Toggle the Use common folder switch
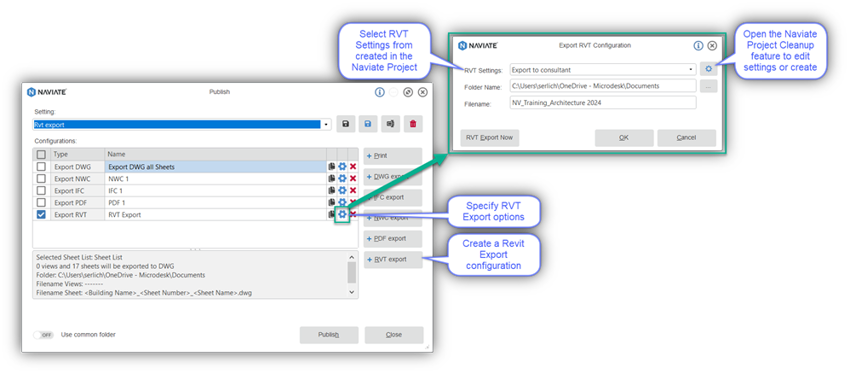 [x=44, y=335]
